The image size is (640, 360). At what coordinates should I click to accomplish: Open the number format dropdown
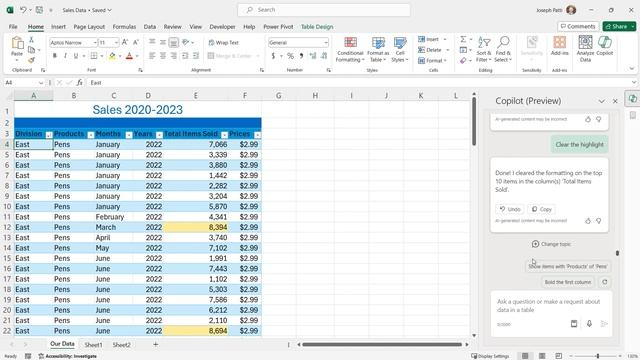326,42
